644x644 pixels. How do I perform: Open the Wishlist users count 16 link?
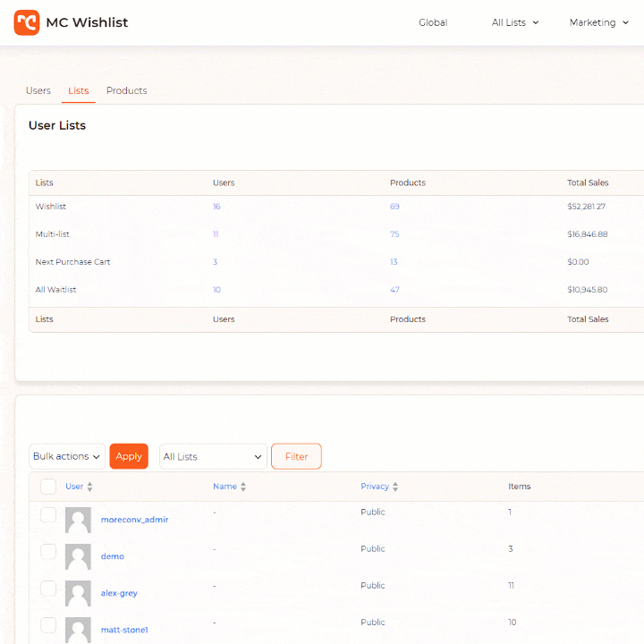(x=216, y=207)
